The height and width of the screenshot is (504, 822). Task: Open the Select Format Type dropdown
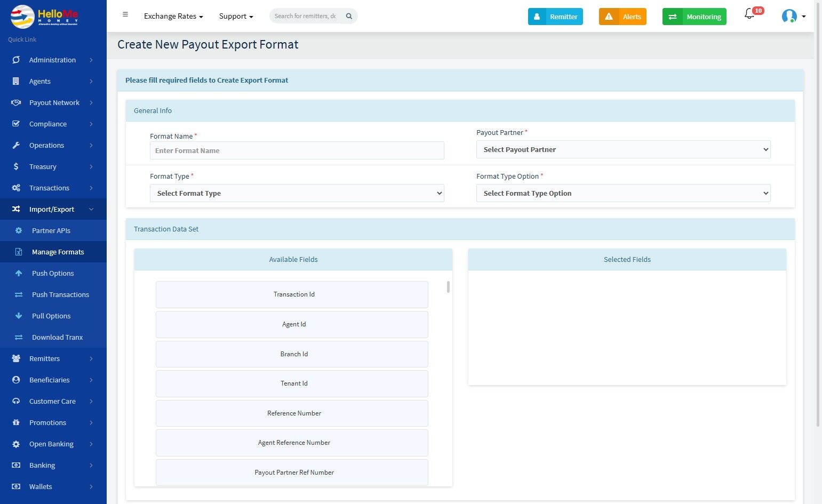tap(297, 193)
